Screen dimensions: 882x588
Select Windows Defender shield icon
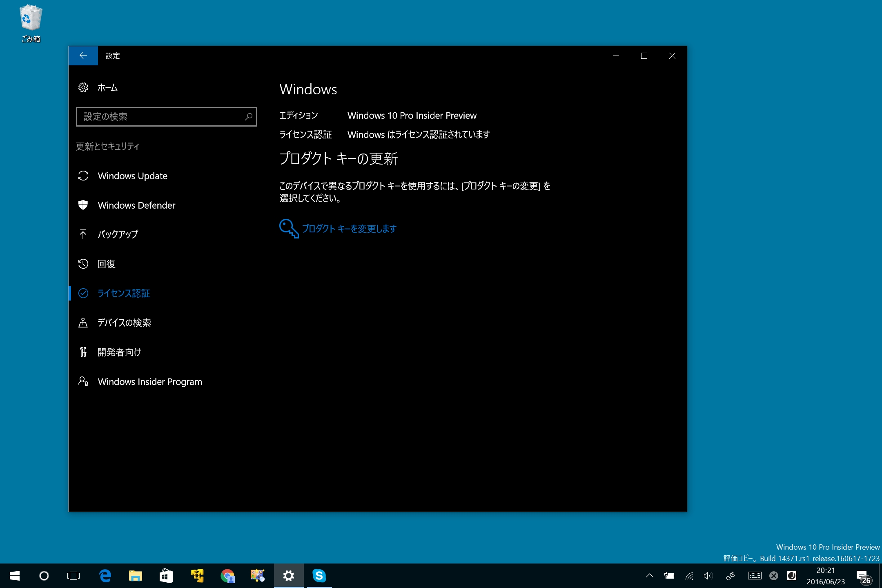point(83,205)
